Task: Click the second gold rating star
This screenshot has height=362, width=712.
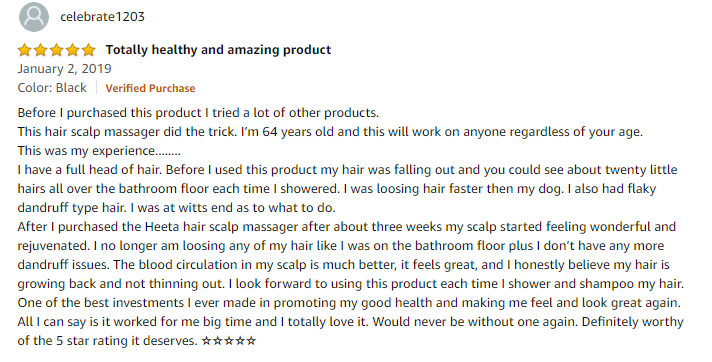Action: [x=40, y=50]
